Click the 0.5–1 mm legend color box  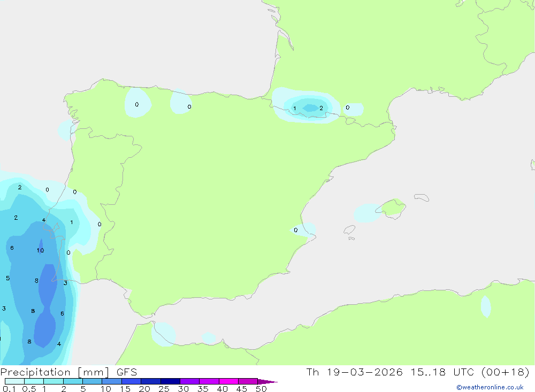pos(34,381)
